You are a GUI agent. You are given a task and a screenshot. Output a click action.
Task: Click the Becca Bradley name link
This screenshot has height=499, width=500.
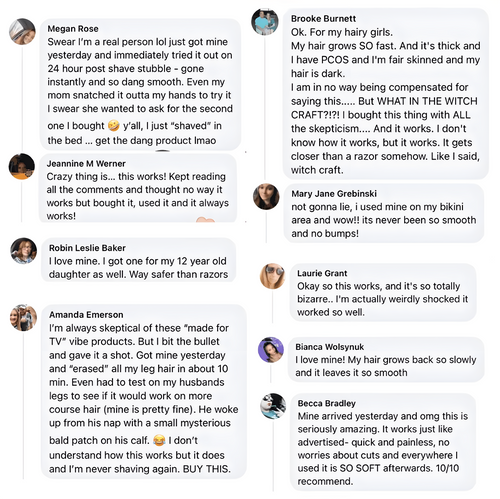point(326,403)
